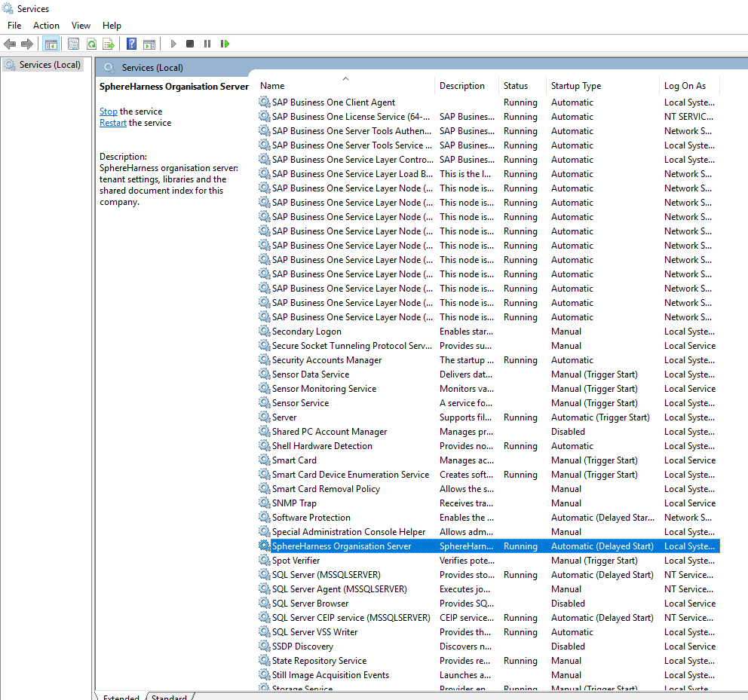
Task: Select SAP Business One Service Layer Load Balancer
Action: click(489, 174)
